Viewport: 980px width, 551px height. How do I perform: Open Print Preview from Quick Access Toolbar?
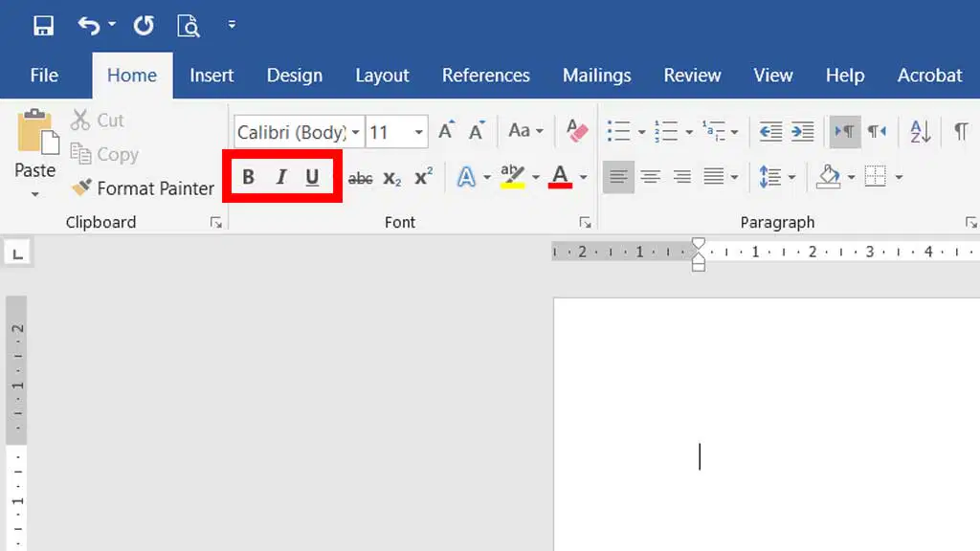click(189, 26)
